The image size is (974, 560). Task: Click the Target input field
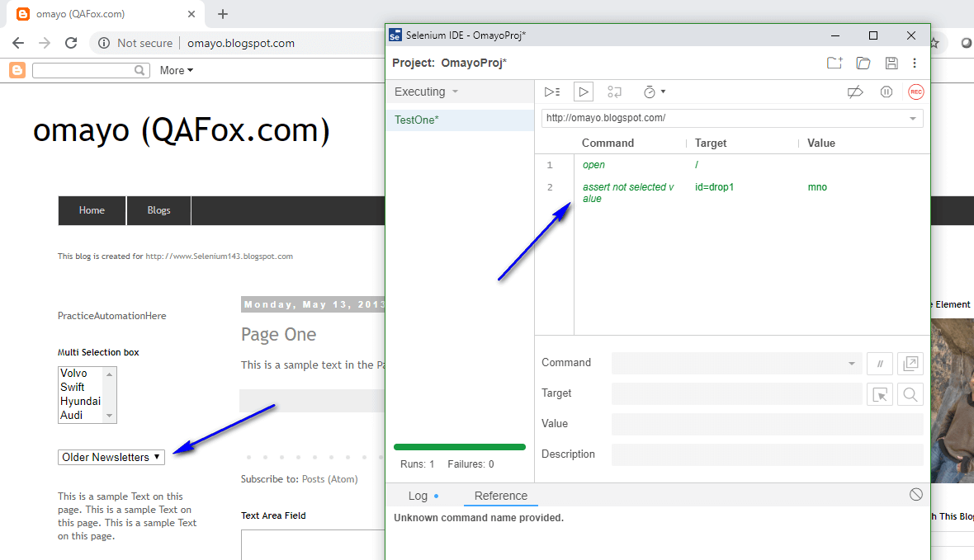pos(736,393)
